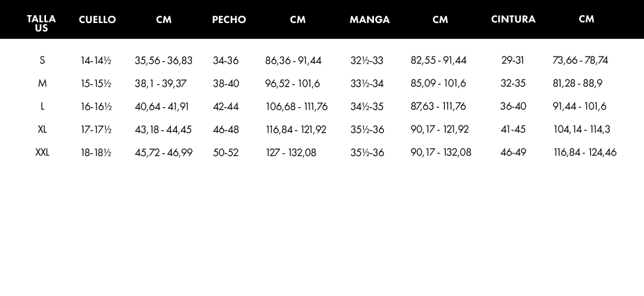Select the 116,84 - 121,92 cm cell
The height and width of the screenshot is (296, 644).
pos(296,130)
